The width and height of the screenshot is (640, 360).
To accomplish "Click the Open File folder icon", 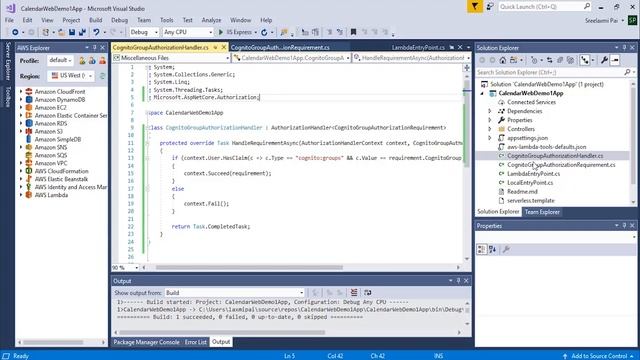I will pos(62,32).
